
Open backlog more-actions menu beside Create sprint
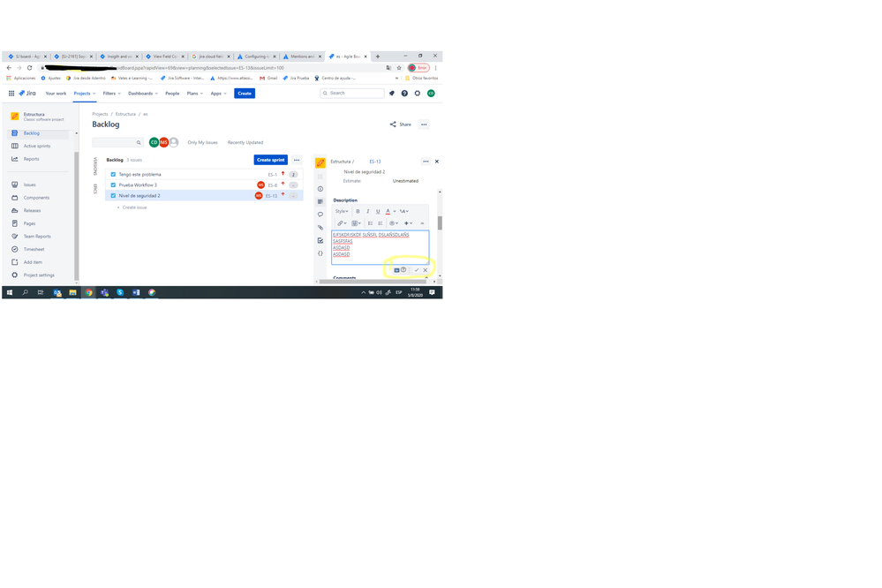297,160
